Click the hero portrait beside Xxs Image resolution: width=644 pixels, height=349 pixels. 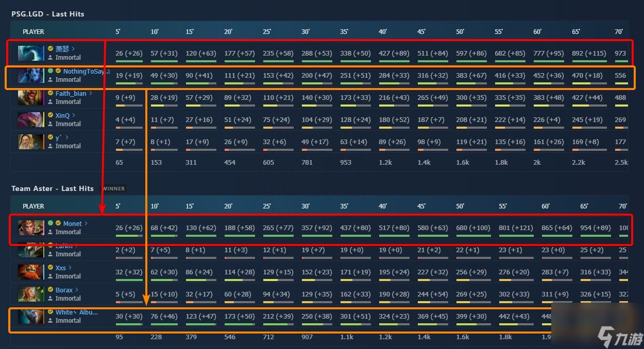31,272
